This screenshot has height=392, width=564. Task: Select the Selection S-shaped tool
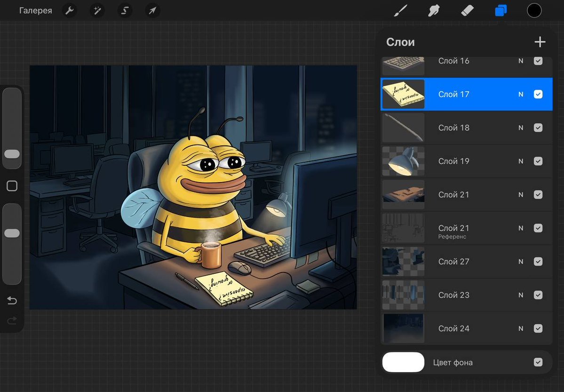pos(125,11)
